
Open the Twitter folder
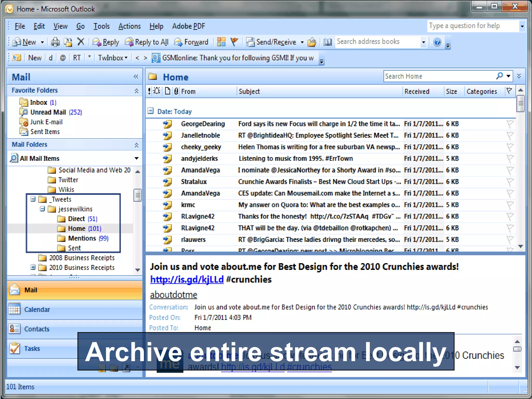coord(63,180)
